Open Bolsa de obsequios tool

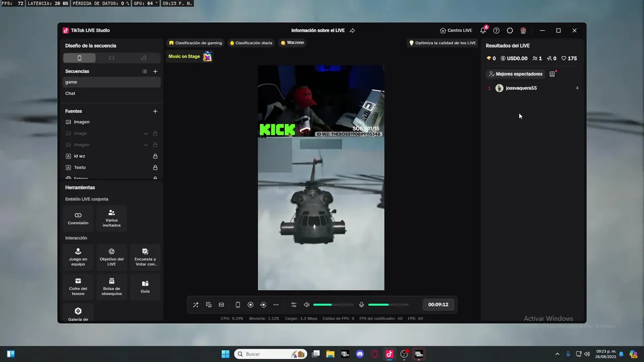tap(112, 287)
